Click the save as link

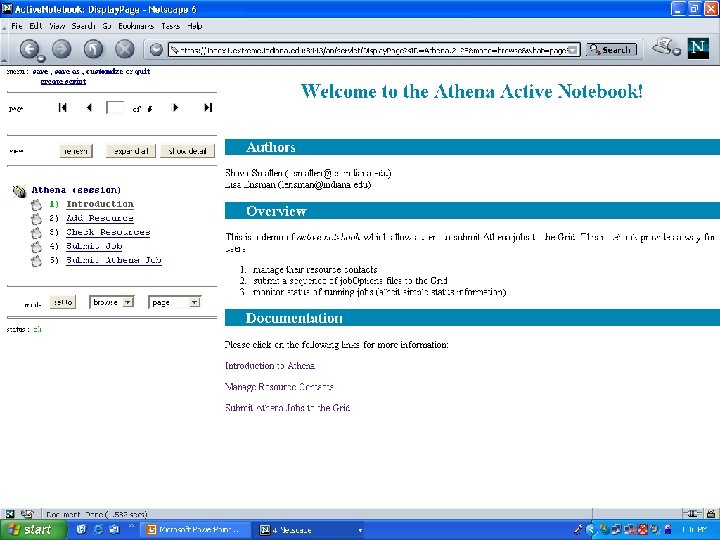coord(67,72)
